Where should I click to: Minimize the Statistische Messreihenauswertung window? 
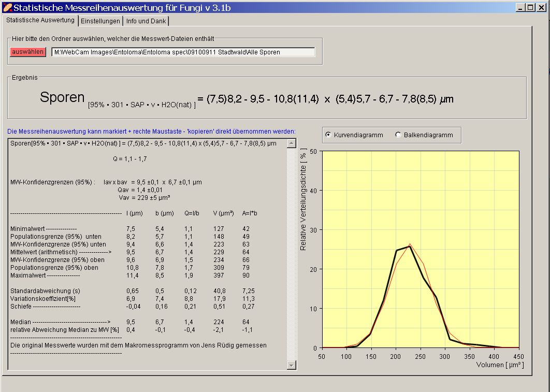pos(520,8)
